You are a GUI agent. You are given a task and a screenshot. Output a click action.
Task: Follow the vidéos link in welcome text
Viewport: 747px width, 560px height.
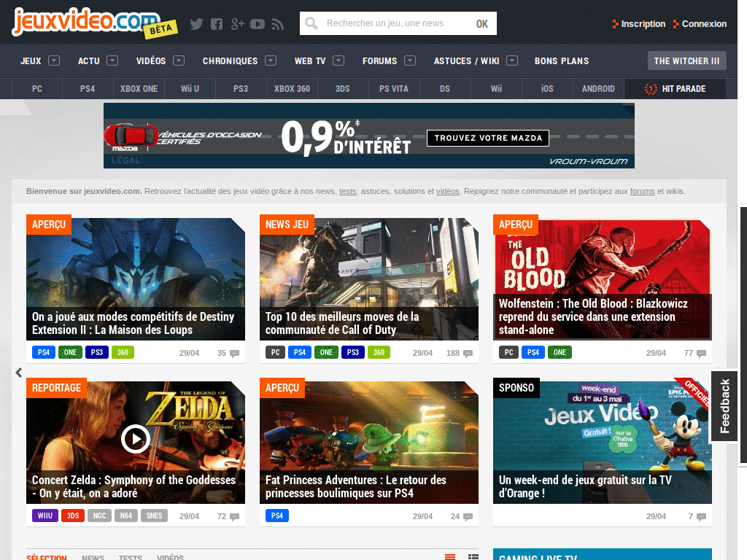tap(447, 191)
